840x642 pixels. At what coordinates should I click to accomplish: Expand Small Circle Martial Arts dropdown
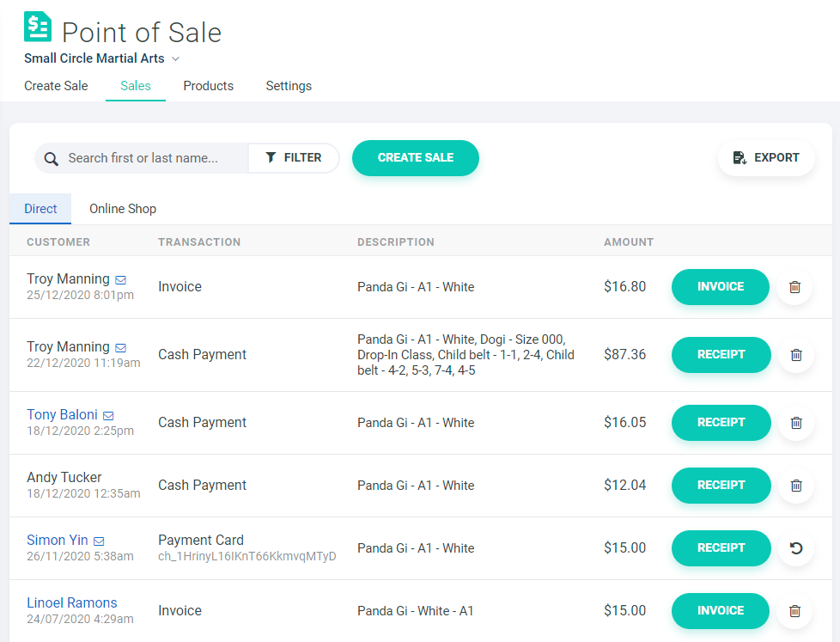coord(175,59)
